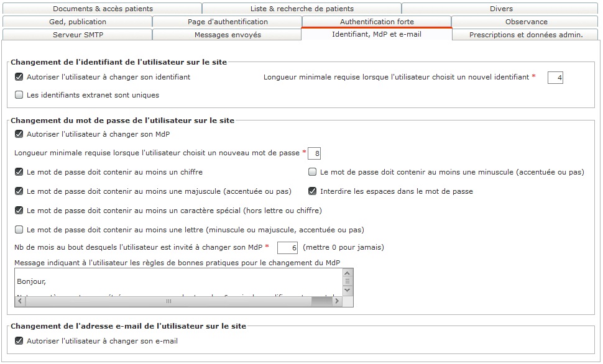
Task: Uncheck password must contain un chiffre
Action: [19, 172]
